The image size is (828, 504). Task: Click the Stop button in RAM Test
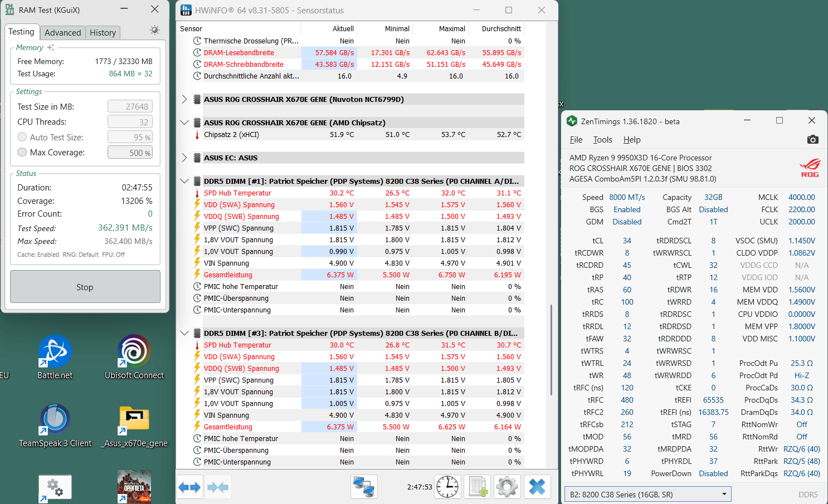point(85,287)
